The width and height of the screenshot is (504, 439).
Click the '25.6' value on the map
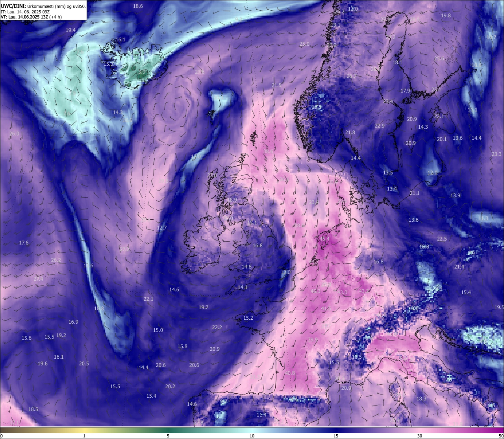pos(439,59)
